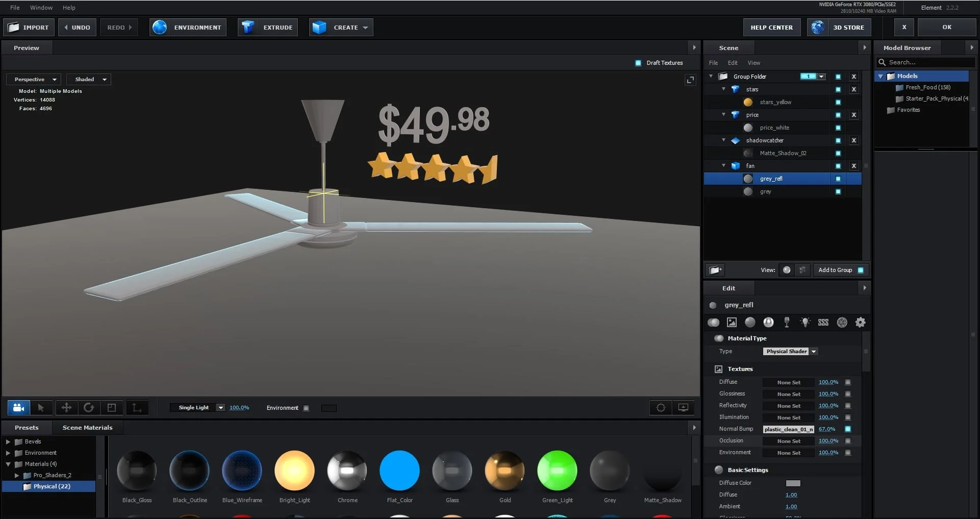The height and width of the screenshot is (519, 980).
Task: Collapse the Group Folder tree node
Action: (711, 77)
